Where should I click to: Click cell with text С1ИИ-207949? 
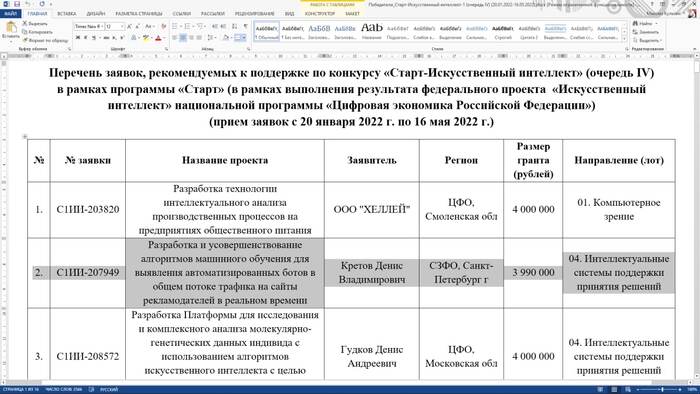point(88,273)
